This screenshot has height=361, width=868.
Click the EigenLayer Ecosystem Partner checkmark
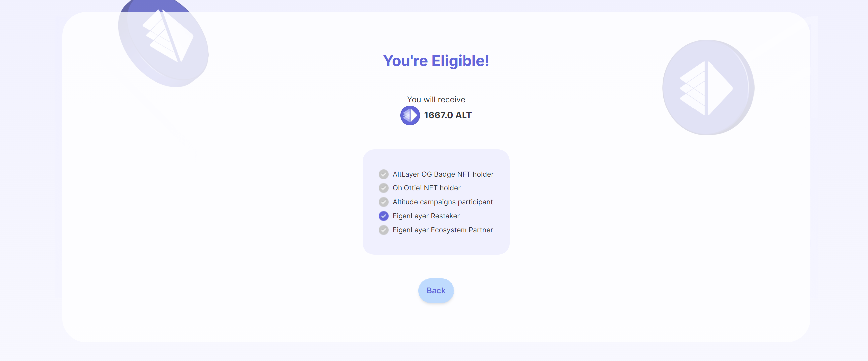383,230
